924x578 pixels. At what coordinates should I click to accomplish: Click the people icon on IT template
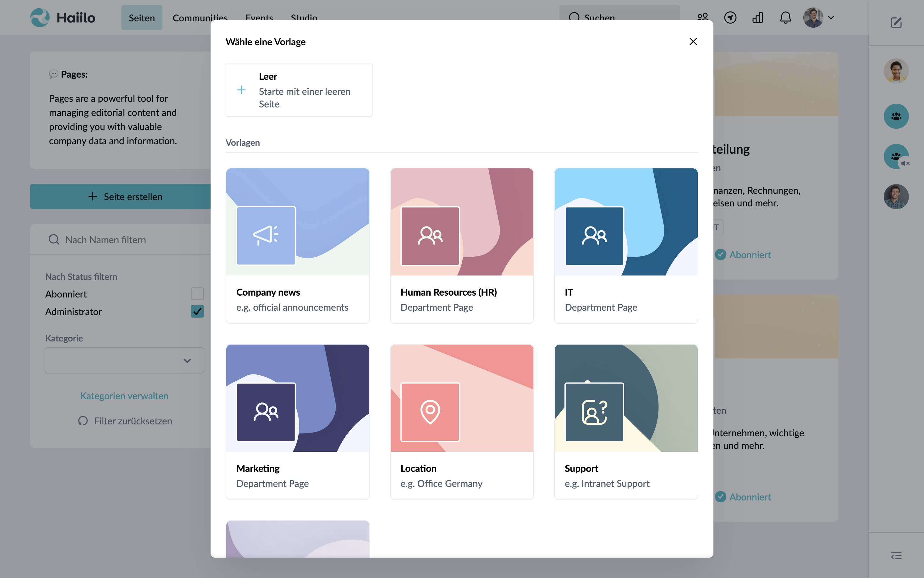pyautogui.click(x=594, y=235)
